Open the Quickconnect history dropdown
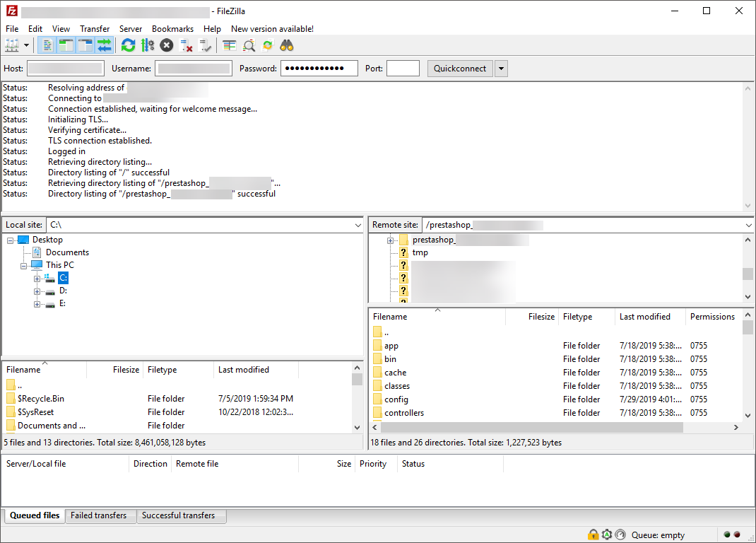This screenshot has height=543, width=756. (502, 69)
